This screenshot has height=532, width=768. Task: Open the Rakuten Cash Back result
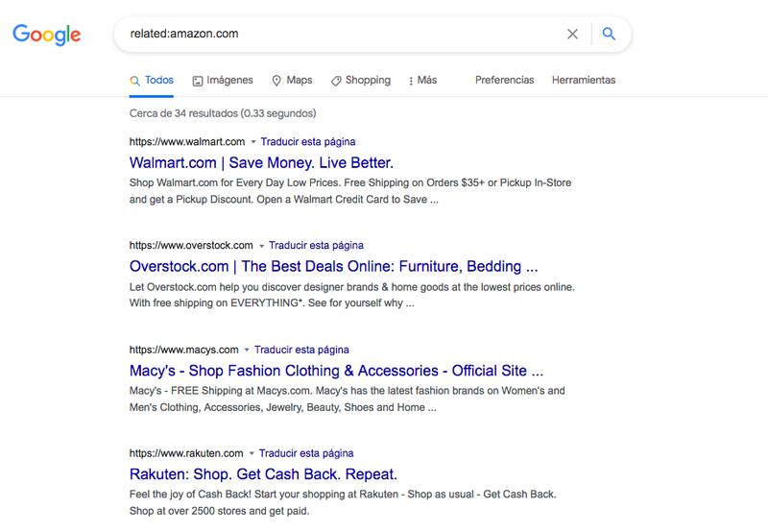coord(262,473)
